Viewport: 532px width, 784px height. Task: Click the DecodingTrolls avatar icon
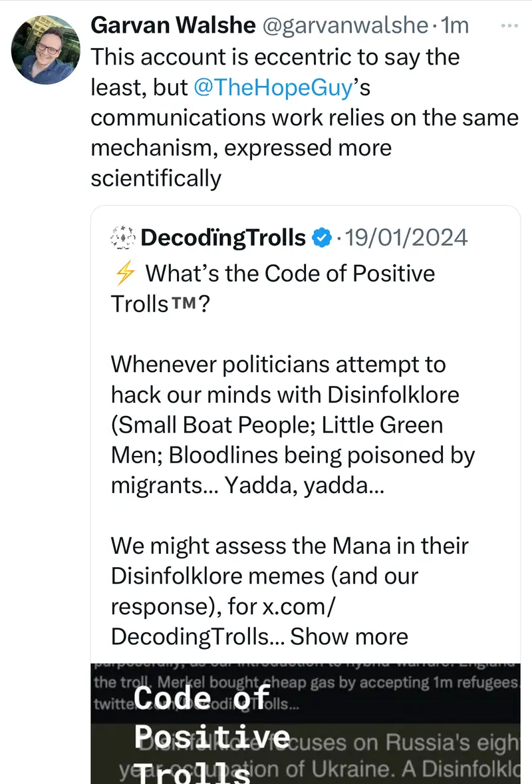[123, 238]
